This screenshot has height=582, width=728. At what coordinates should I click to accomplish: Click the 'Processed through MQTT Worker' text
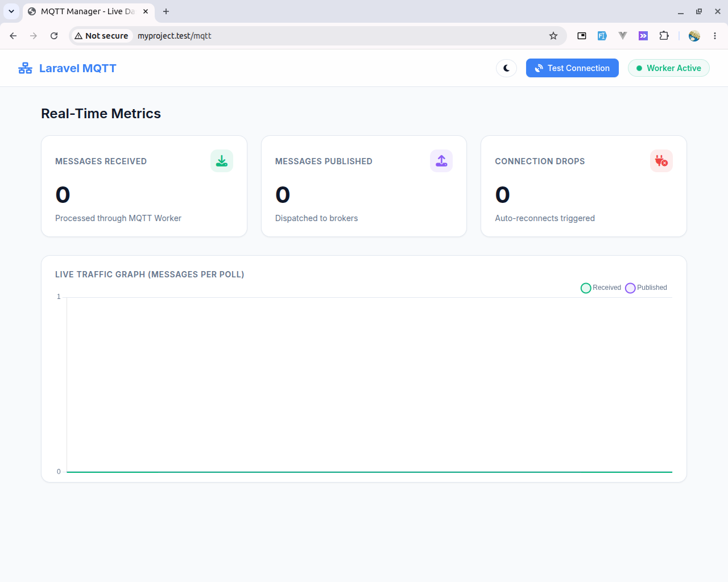pyautogui.click(x=118, y=218)
